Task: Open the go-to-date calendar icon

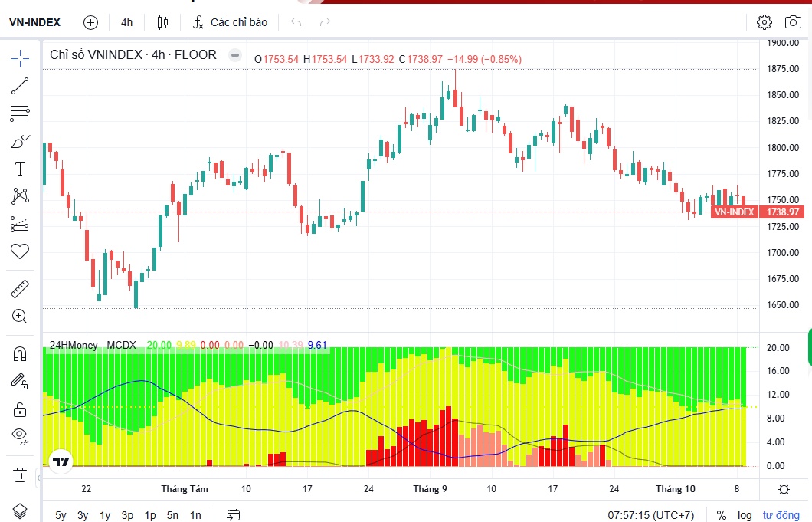Action: coord(234,515)
